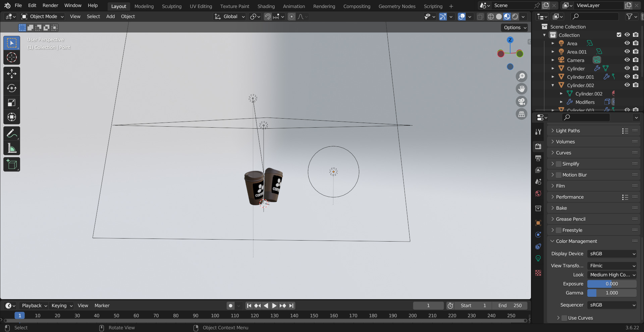The height and width of the screenshot is (332, 644).
Task: Activate the Transform tool
Action: (12, 117)
